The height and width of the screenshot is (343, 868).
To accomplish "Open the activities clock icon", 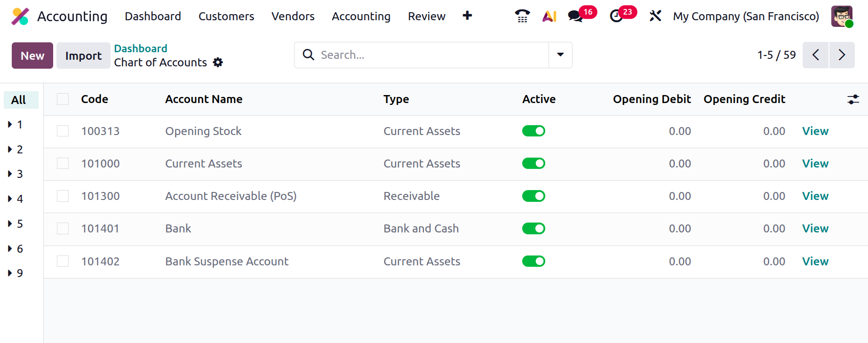I will (616, 16).
